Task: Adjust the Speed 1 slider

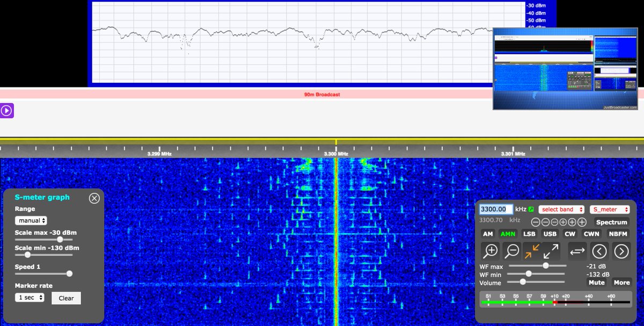Action: click(x=43, y=273)
